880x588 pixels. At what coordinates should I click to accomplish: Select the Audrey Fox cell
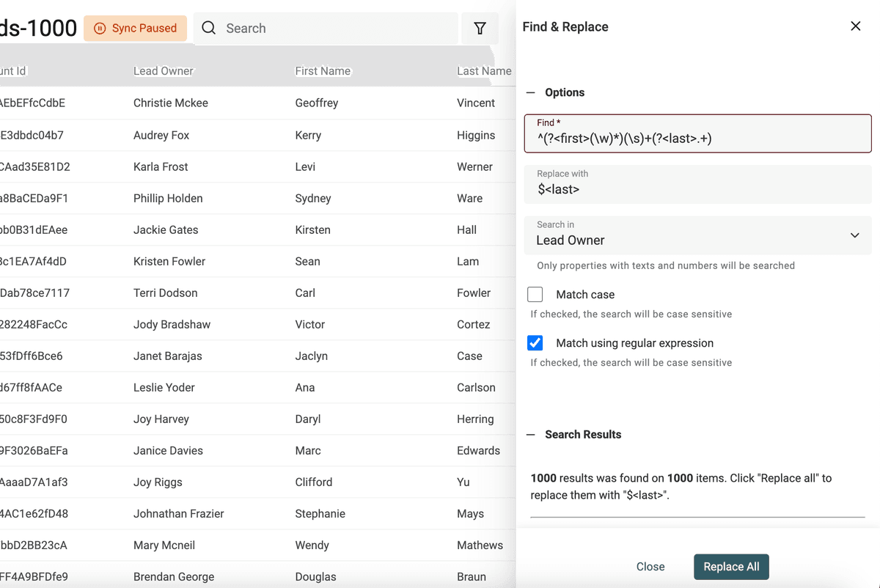(161, 136)
